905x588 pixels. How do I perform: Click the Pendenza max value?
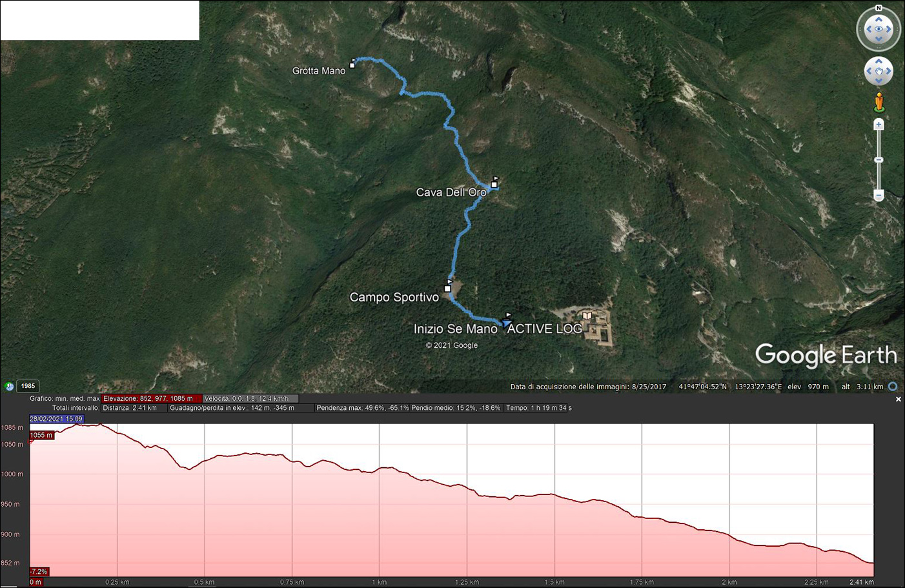point(362,408)
